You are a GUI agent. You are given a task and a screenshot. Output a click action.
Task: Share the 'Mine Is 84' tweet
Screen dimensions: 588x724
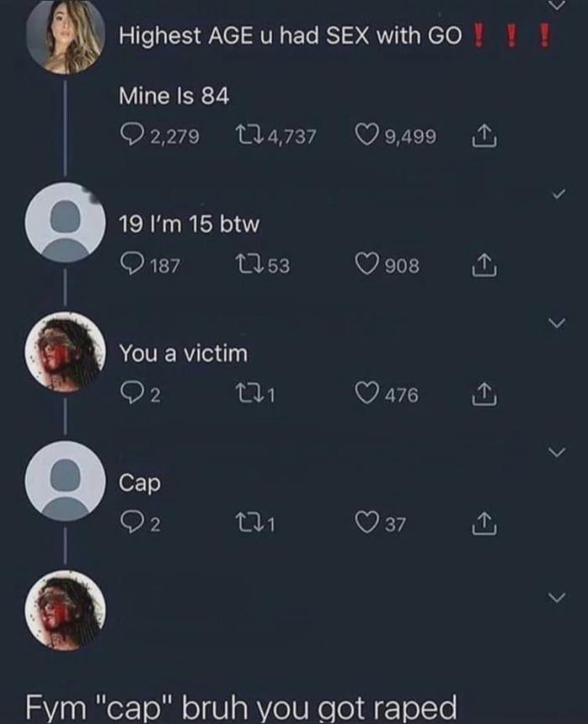pyautogui.click(x=484, y=136)
